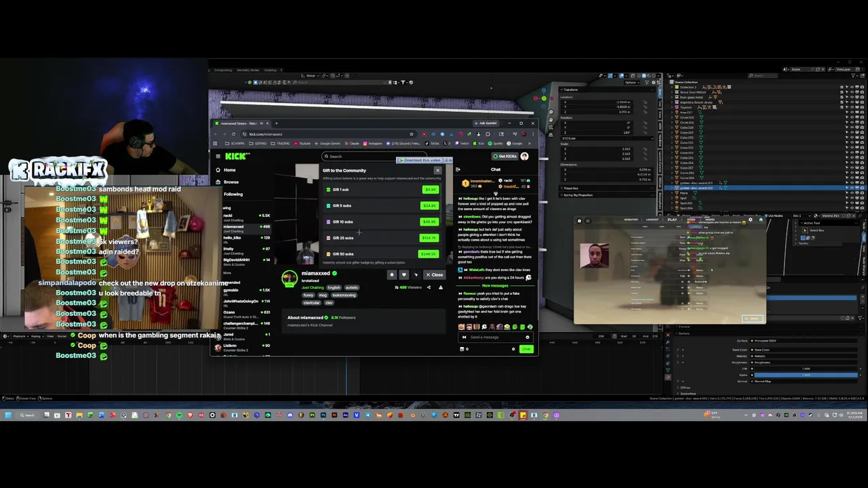Click the share icon under miamaxxed viewers

point(429,287)
